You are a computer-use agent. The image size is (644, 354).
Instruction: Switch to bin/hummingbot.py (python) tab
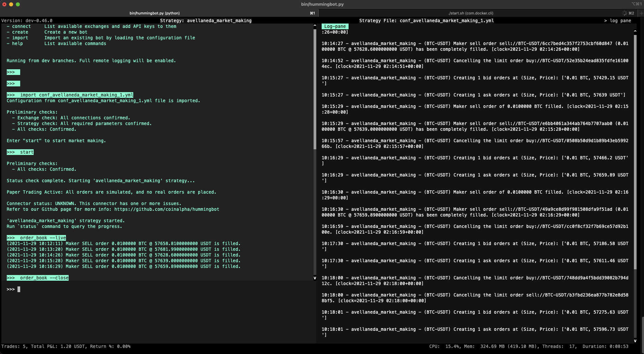pos(155,13)
